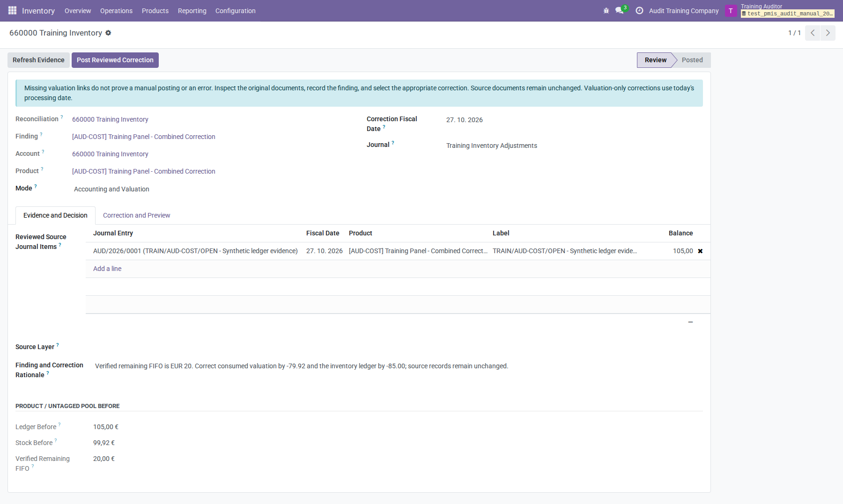Open the conversations chat icon
The image size is (843, 504).
[x=620, y=10]
